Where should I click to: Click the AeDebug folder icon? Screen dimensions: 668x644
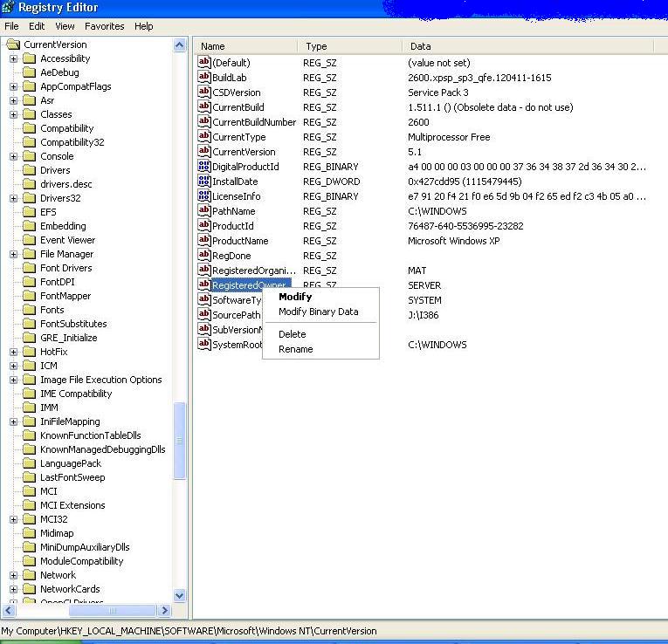pos(29,72)
